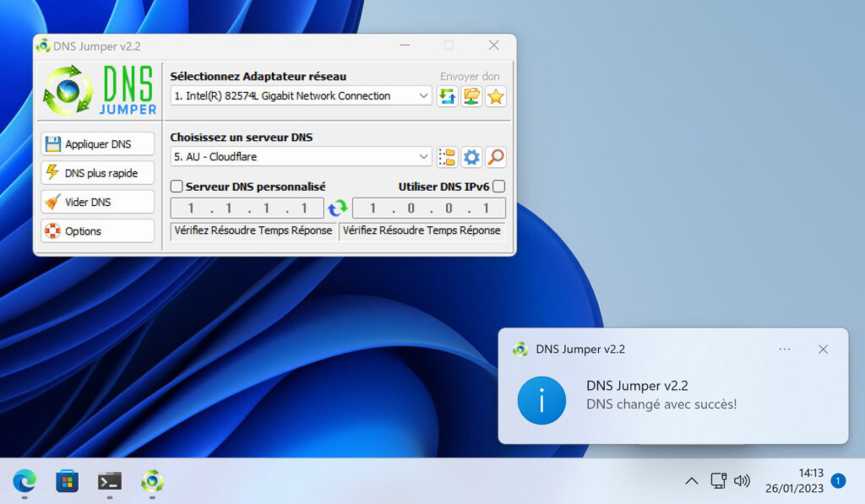Click the yellow star icon

pyautogui.click(x=495, y=96)
